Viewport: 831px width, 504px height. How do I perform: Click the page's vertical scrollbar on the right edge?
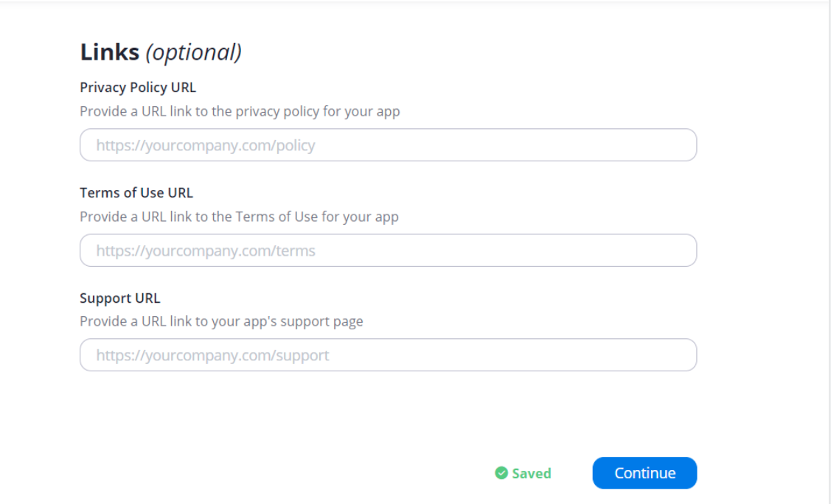[830, 252]
